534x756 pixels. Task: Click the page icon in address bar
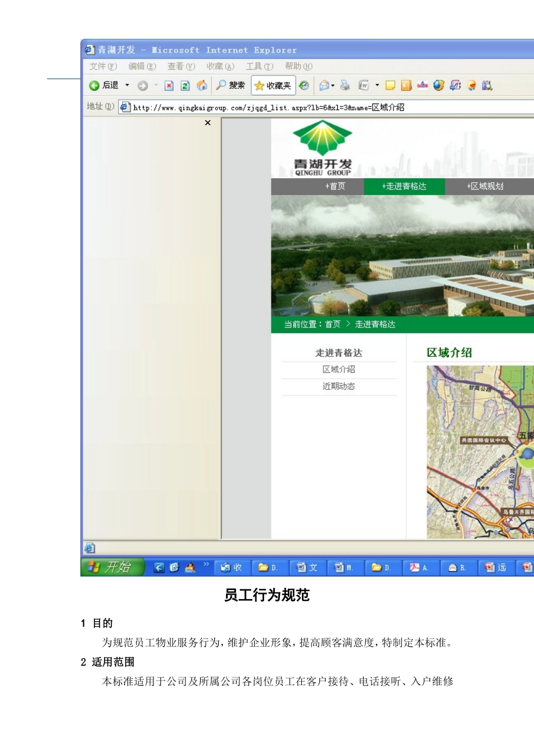(x=125, y=107)
